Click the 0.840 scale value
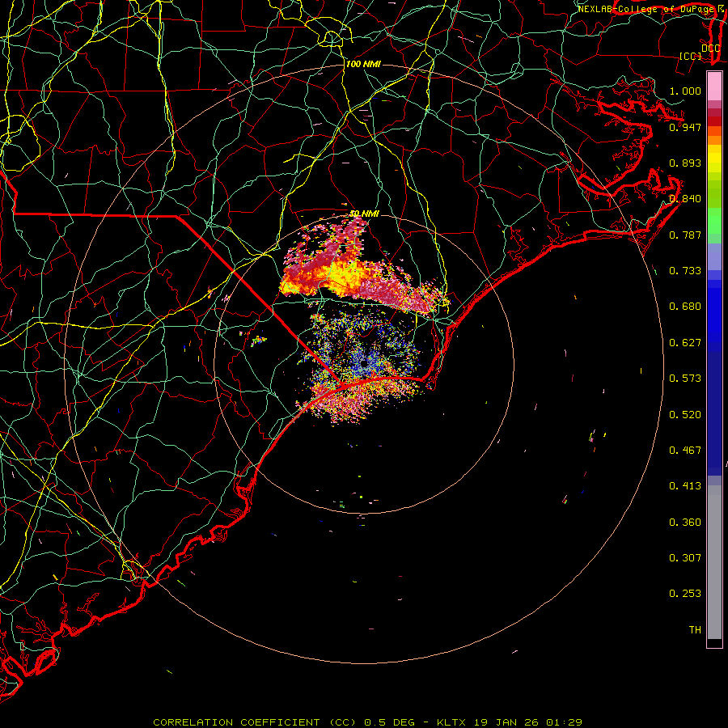The height and width of the screenshot is (728, 728). [x=685, y=199]
